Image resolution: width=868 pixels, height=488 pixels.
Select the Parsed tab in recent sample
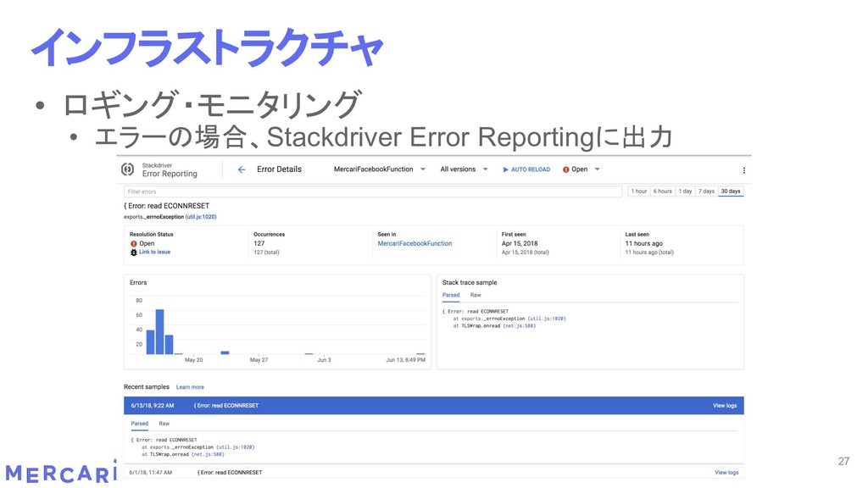140,424
